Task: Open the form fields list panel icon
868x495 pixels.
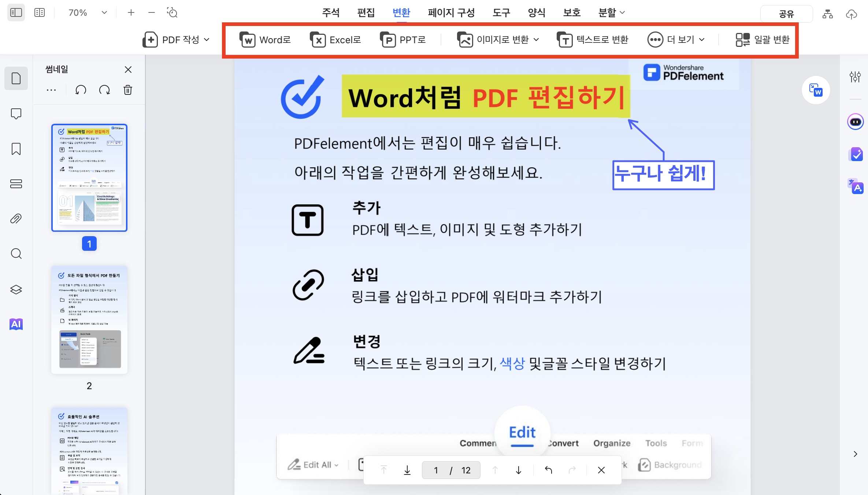Action: click(x=16, y=184)
